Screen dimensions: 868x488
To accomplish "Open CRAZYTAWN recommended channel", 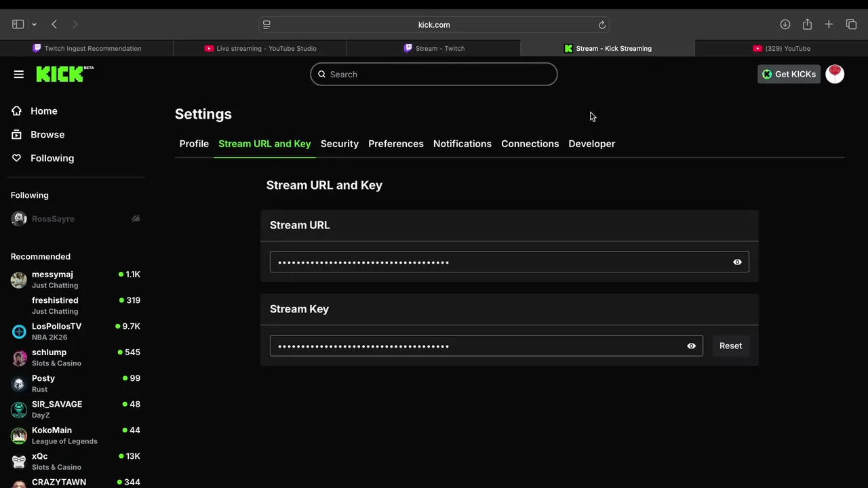I will [76, 483].
